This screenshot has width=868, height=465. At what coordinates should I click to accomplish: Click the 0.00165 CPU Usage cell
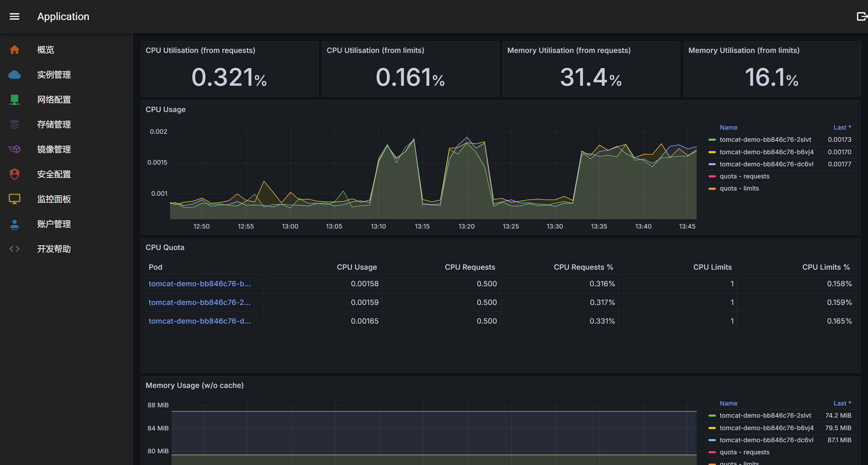tap(365, 321)
